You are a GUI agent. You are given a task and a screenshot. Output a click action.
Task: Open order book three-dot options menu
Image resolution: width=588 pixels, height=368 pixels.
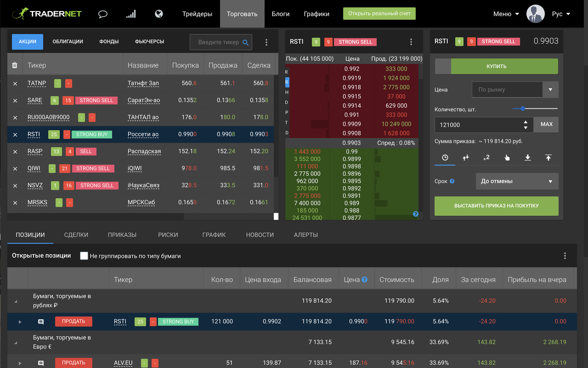pyautogui.click(x=411, y=42)
